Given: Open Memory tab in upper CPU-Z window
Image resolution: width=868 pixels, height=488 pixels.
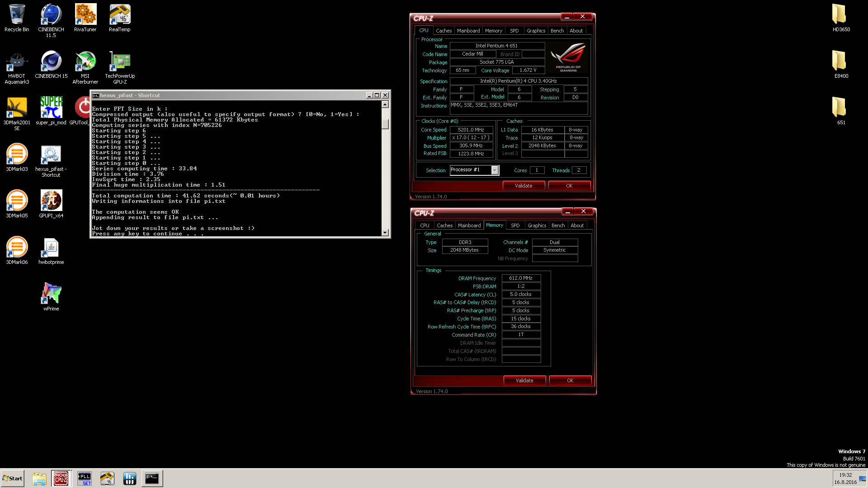Looking at the screenshot, I should pos(493,31).
